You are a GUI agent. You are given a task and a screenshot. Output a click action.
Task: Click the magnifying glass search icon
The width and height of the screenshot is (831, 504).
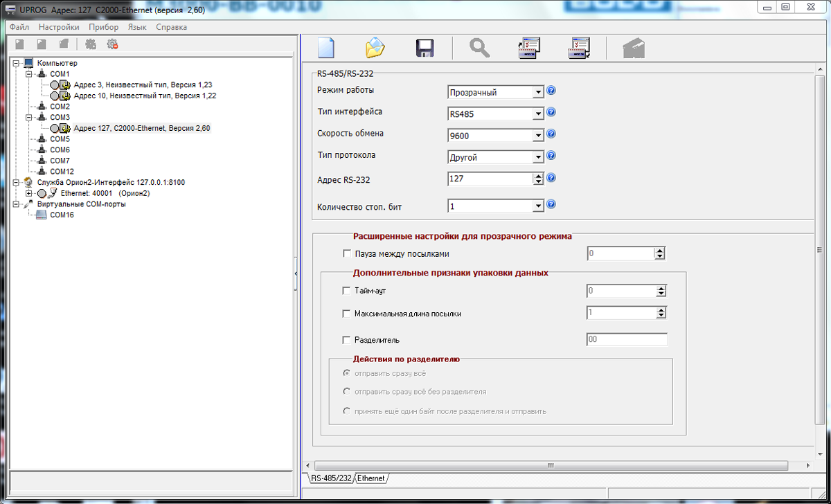(479, 48)
